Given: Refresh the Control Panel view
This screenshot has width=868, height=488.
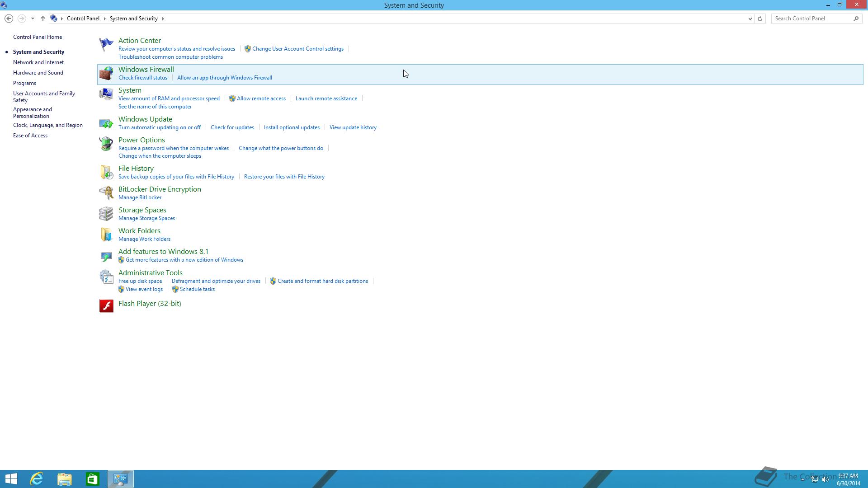Looking at the screenshot, I should pos(760,19).
